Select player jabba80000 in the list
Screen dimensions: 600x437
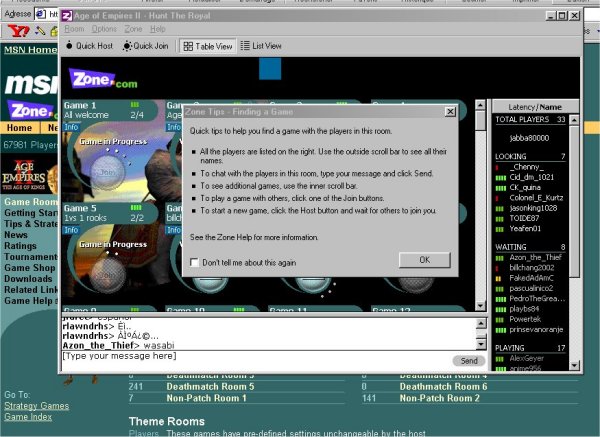click(x=529, y=138)
